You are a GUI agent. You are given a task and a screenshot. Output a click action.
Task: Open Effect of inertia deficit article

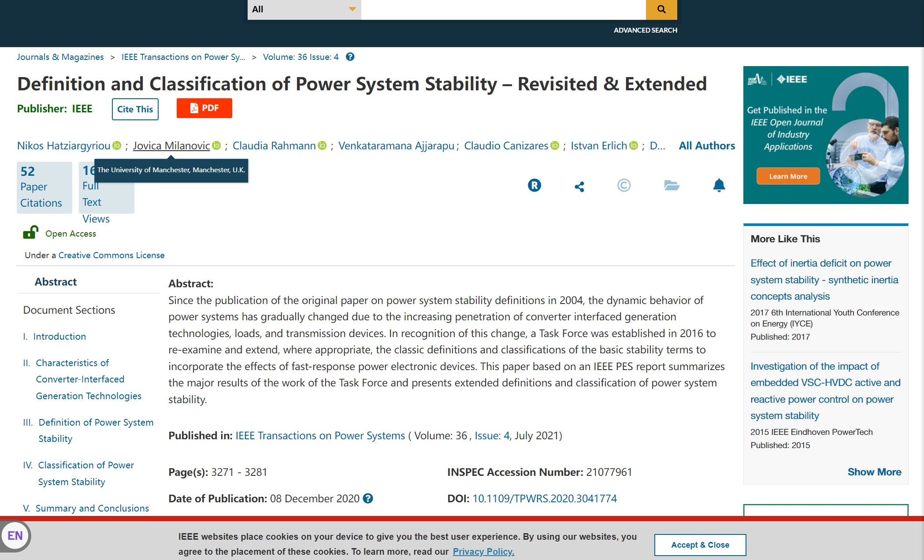[x=824, y=280]
